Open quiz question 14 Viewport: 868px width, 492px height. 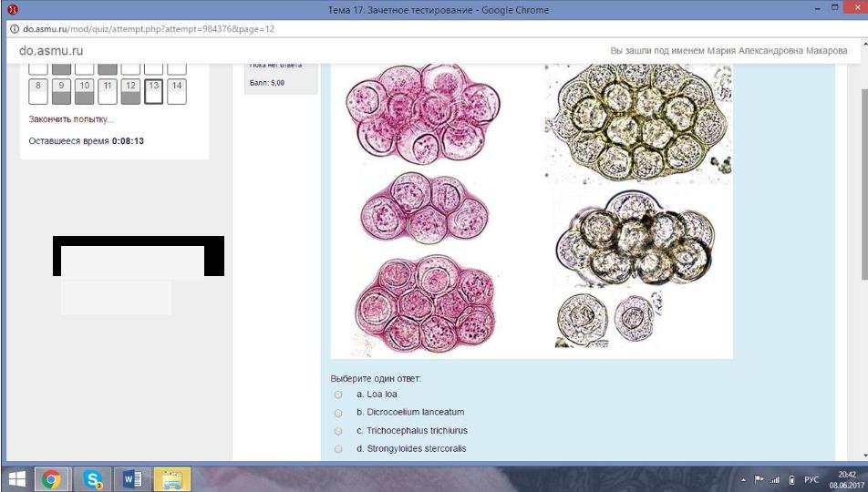(177, 91)
